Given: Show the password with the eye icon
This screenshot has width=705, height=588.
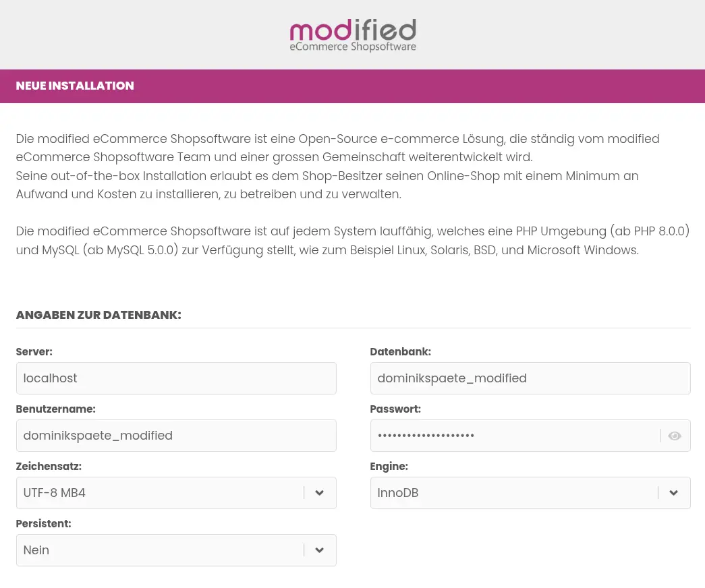Looking at the screenshot, I should (674, 436).
